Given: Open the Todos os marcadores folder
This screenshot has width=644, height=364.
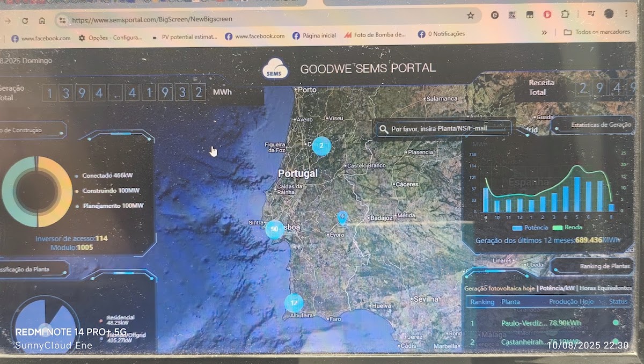Looking at the screenshot, I should coord(596,32).
